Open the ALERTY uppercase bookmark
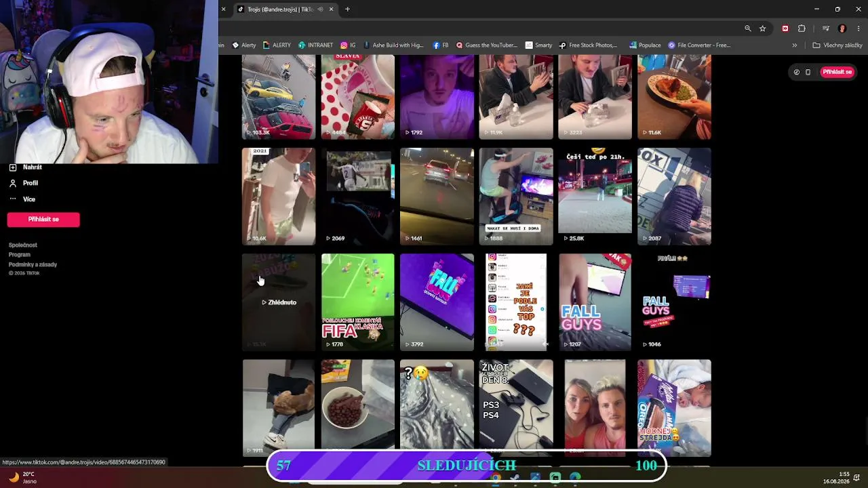 pyautogui.click(x=277, y=45)
